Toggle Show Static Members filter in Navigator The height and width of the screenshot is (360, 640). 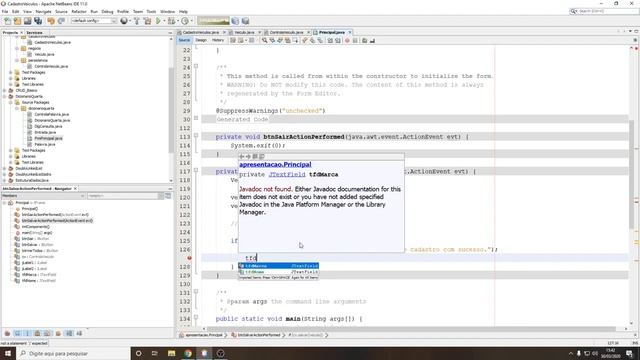tap(28, 333)
